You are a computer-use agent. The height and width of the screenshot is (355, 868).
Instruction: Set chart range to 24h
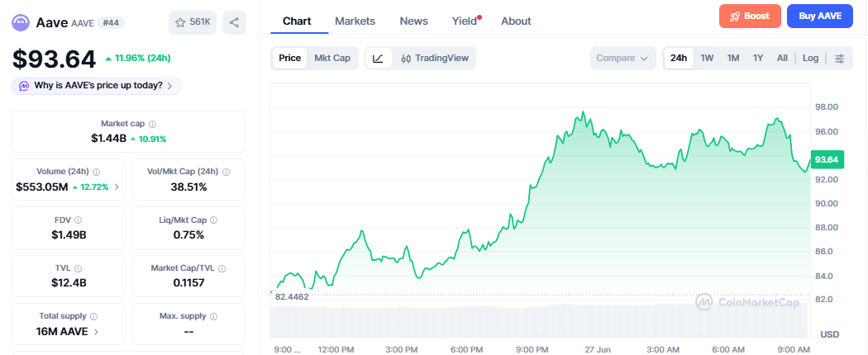679,58
